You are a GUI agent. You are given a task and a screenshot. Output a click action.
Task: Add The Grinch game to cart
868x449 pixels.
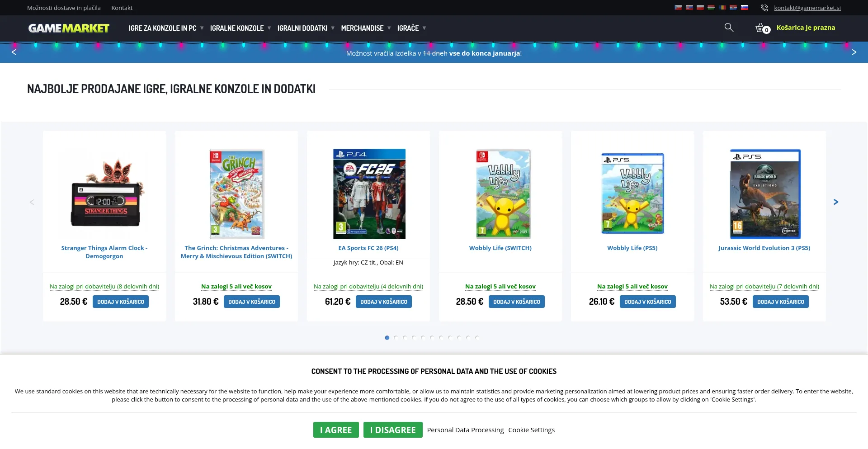pyautogui.click(x=252, y=302)
